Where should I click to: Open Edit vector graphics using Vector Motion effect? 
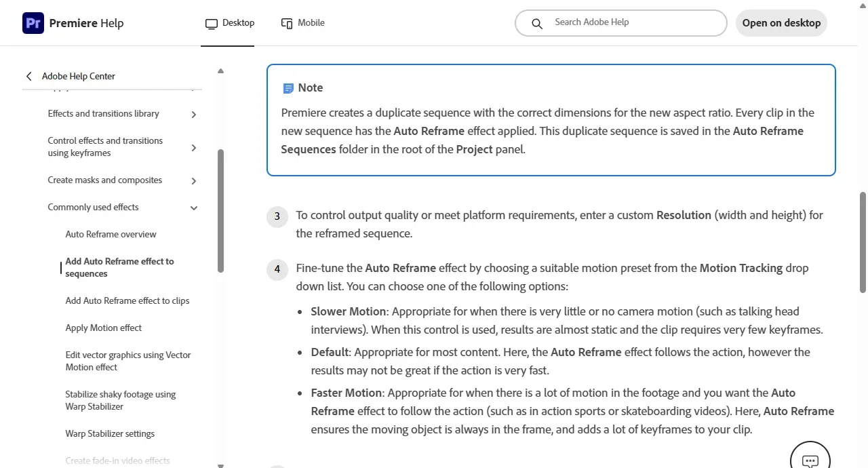[x=128, y=362]
